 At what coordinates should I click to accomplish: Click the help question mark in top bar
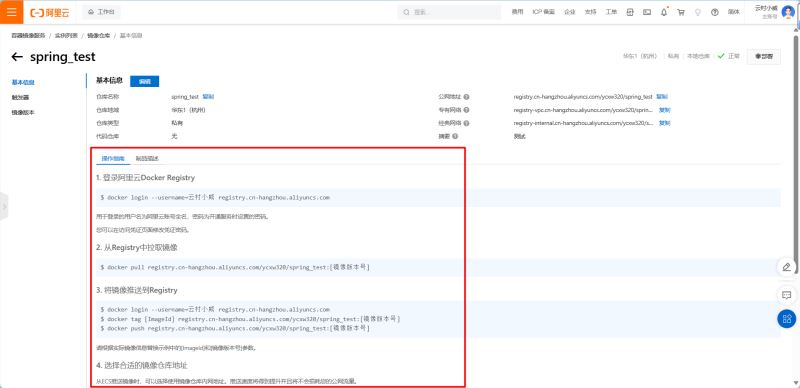click(714, 12)
